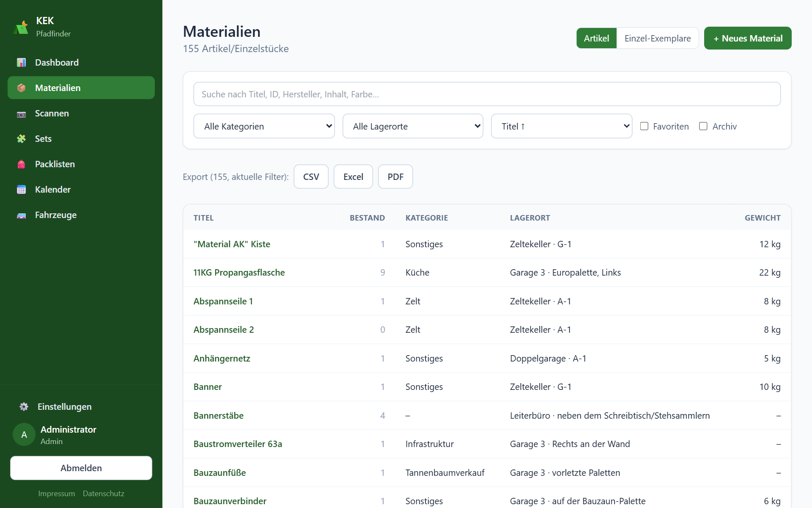Open Einstellungen in the sidebar

(81, 407)
